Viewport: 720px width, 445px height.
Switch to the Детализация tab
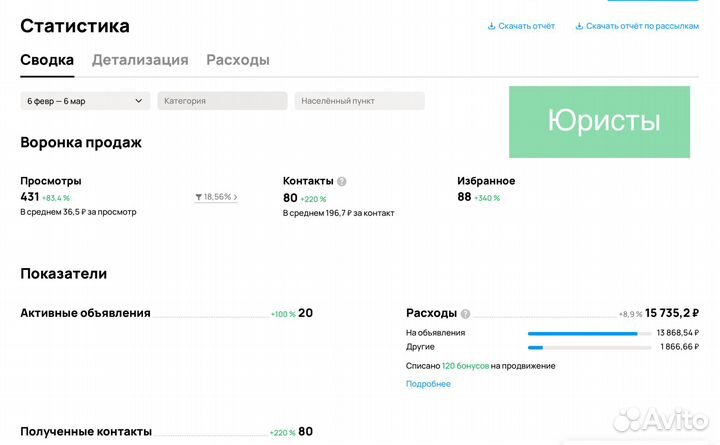click(x=140, y=60)
